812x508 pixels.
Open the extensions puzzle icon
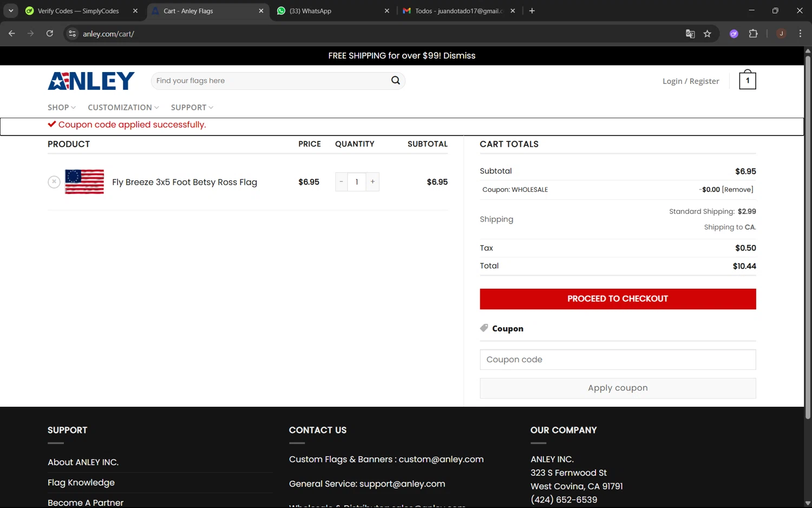[x=753, y=34]
